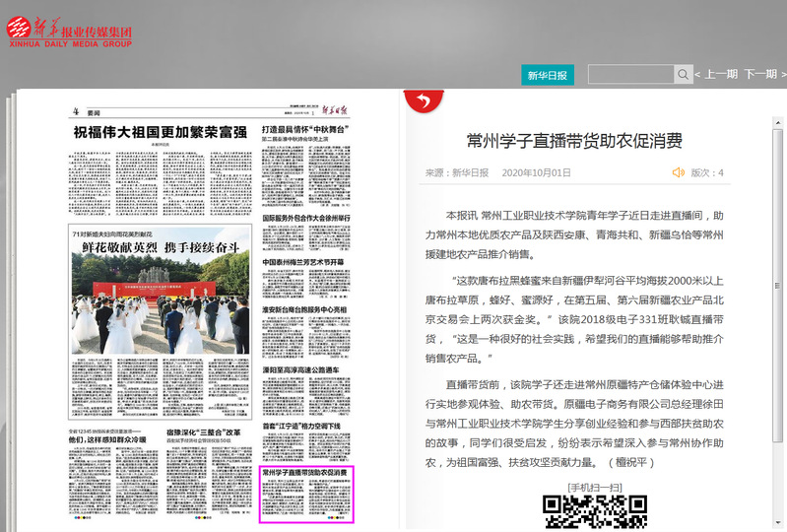Click the red back arrow icon
This screenshot has height=532, width=787.
click(x=423, y=100)
